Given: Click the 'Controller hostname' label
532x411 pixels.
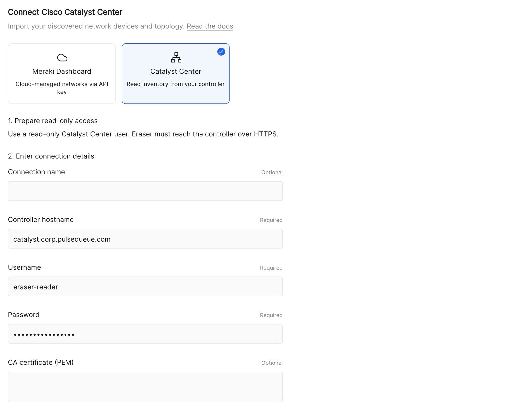Looking at the screenshot, I should coord(41,220).
